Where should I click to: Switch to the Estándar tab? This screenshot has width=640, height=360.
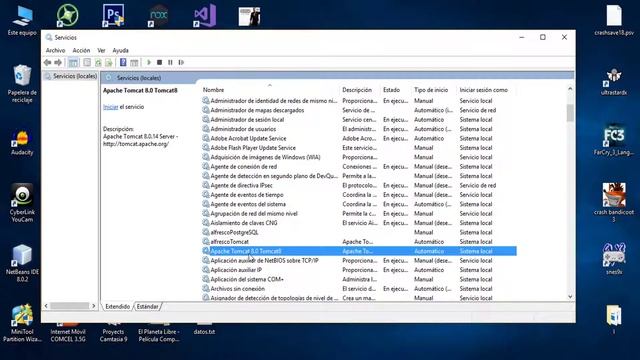147,307
